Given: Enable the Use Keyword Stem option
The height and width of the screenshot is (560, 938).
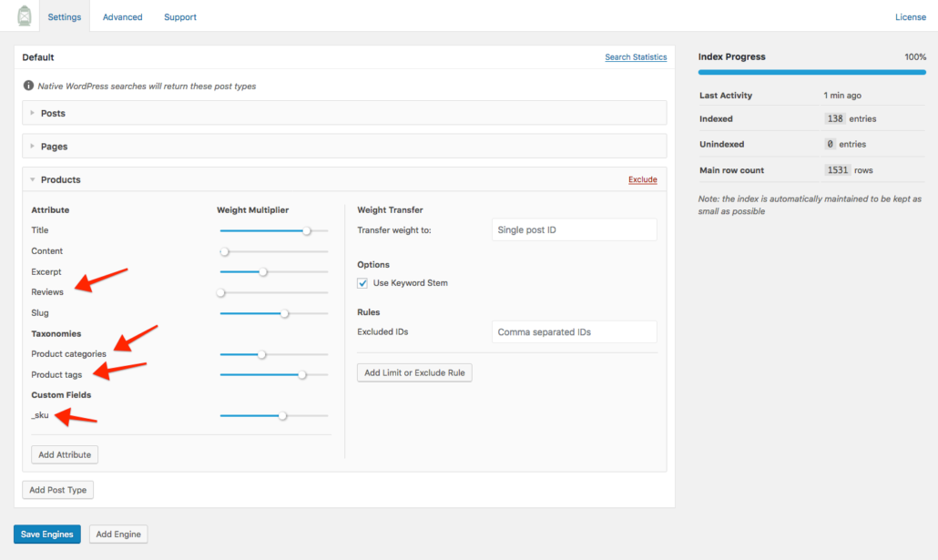Looking at the screenshot, I should 362,282.
